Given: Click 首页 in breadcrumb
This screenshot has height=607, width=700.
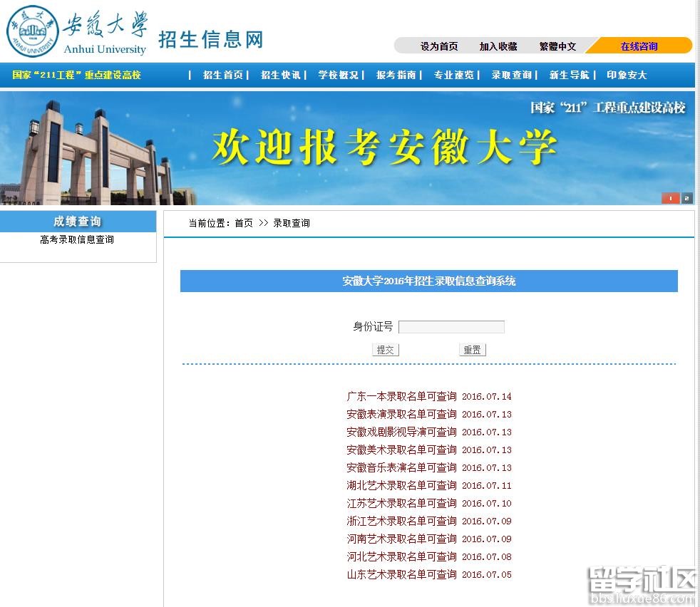Looking at the screenshot, I should pyautogui.click(x=244, y=223).
